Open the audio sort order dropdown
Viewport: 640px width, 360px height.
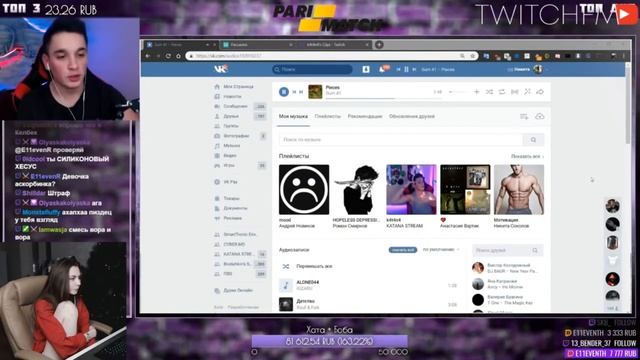coord(441,249)
